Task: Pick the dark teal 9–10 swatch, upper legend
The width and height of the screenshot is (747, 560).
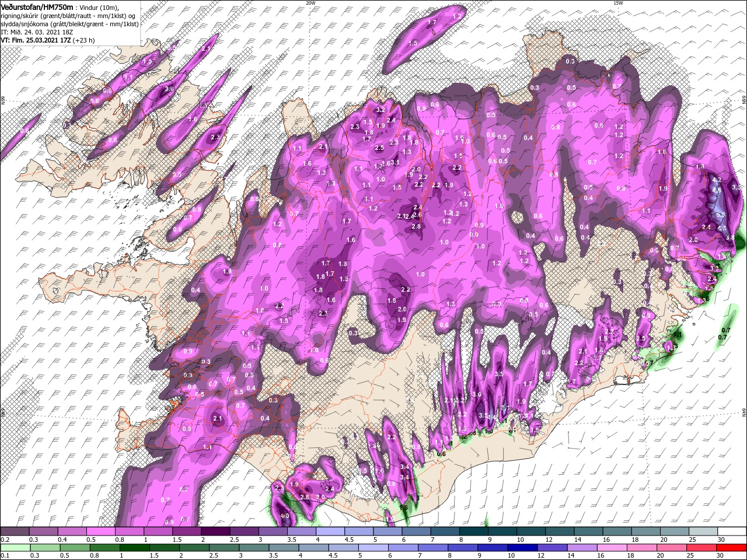Action: pyautogui.click(x=502, y=531)
